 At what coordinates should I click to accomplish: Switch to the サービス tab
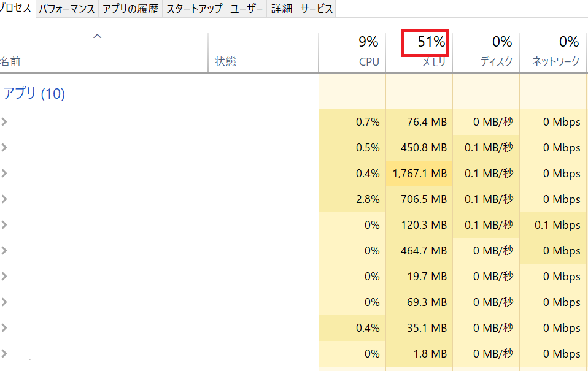316,9
